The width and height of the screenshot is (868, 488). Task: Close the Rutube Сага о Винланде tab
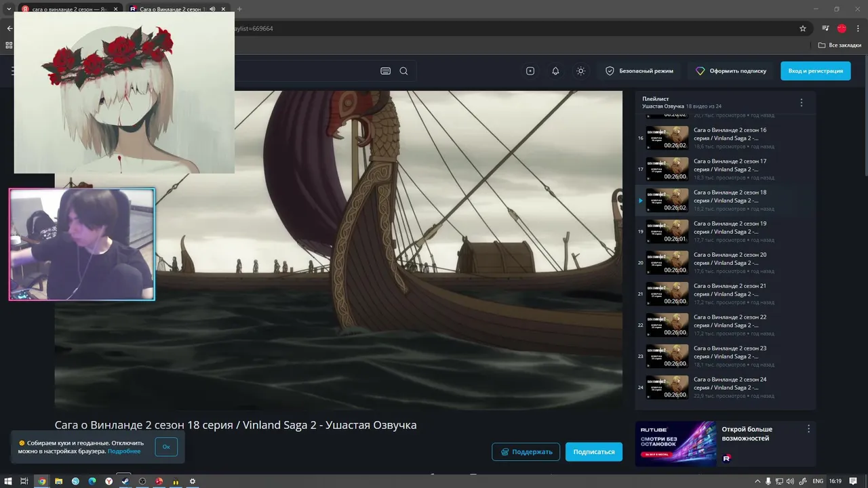click(223, 9)
